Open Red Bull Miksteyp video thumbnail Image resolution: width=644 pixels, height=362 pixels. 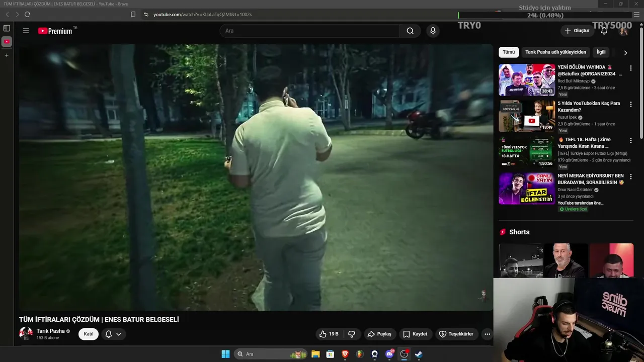click(527, 80)
